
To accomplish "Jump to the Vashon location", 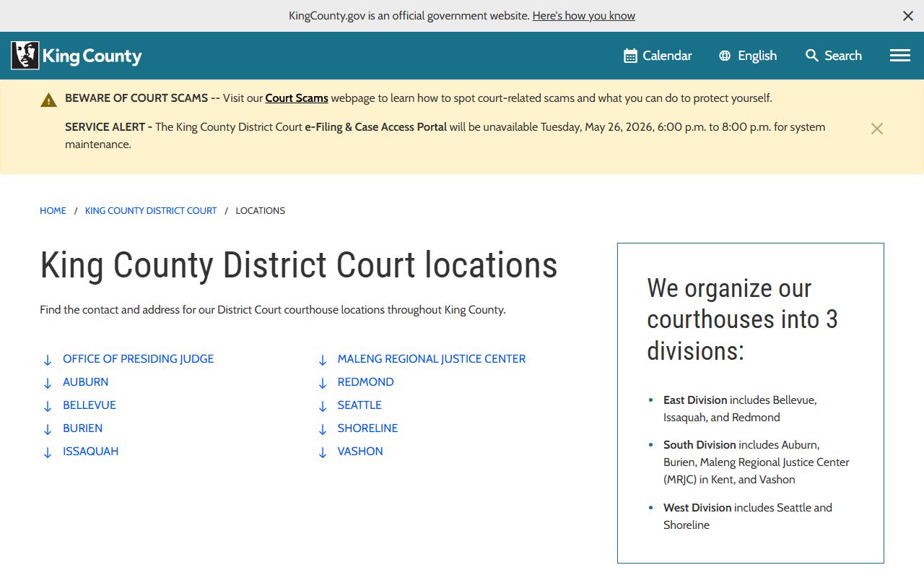I will tap(360, 452).
